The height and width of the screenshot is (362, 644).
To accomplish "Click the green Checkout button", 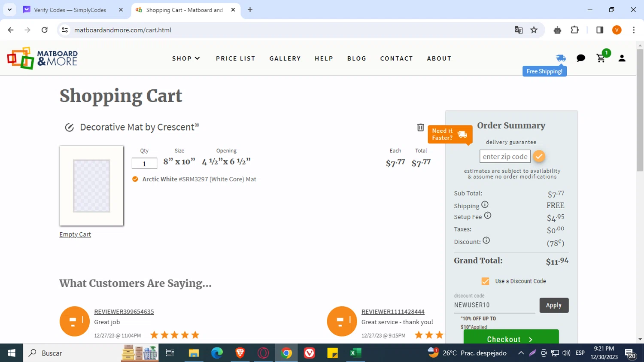I will click(511, 337).
